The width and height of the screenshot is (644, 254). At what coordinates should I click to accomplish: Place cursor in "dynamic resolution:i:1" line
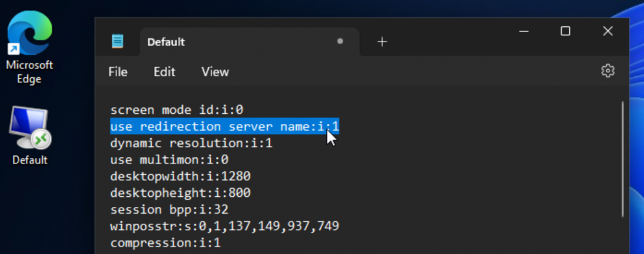pyautogui.click(x=191, y=143)
